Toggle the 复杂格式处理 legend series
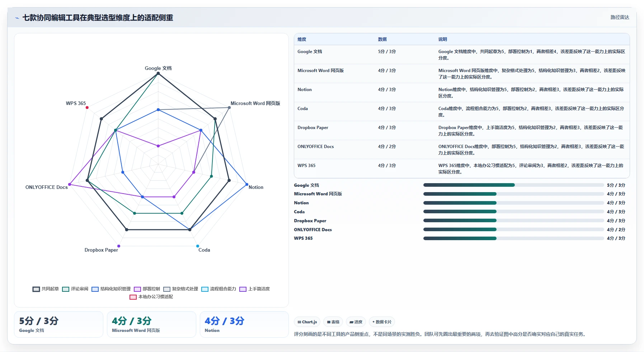 click(180, 289)
